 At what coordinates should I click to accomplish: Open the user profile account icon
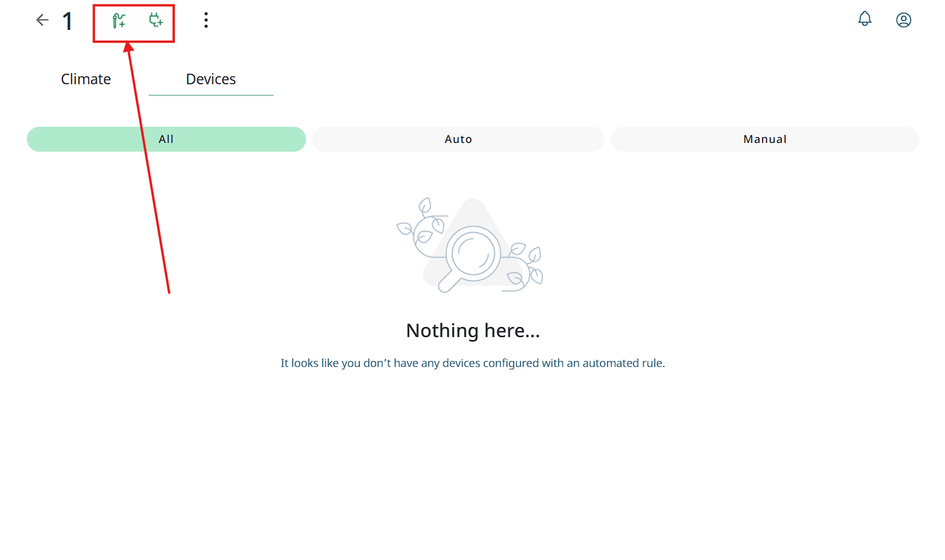[903, 20]
